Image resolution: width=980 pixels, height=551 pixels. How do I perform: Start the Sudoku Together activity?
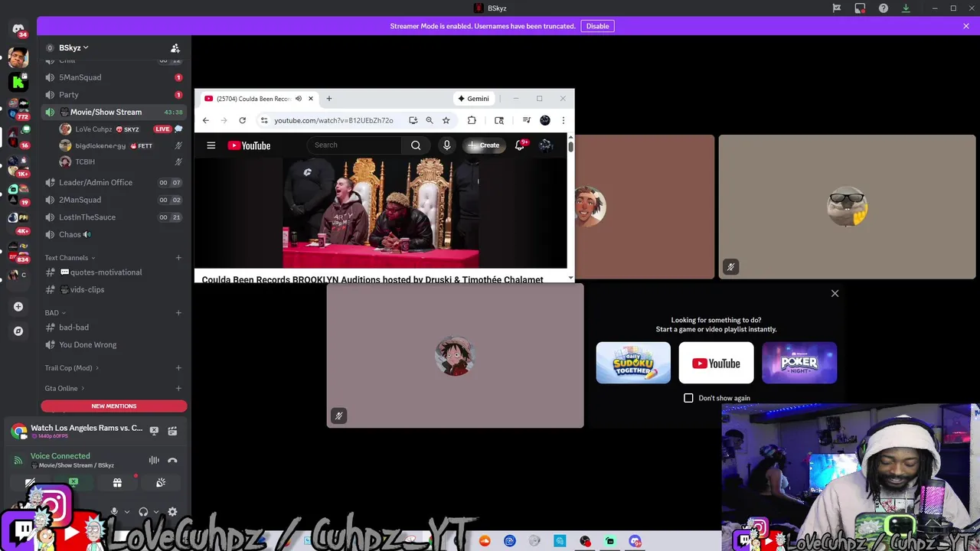[x=633, y=363]
